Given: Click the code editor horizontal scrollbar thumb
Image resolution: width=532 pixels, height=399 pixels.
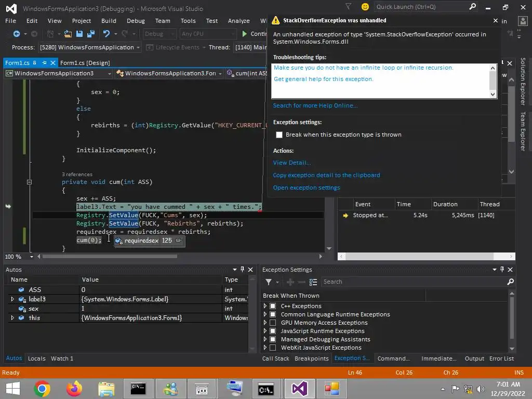Looking at the screenshot, I should (110, 257).
